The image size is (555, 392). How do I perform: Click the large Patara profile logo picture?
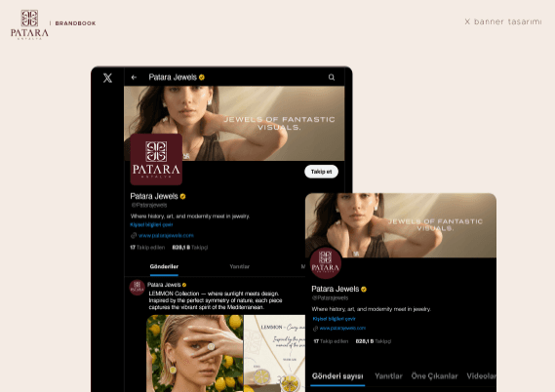point(156,159)
